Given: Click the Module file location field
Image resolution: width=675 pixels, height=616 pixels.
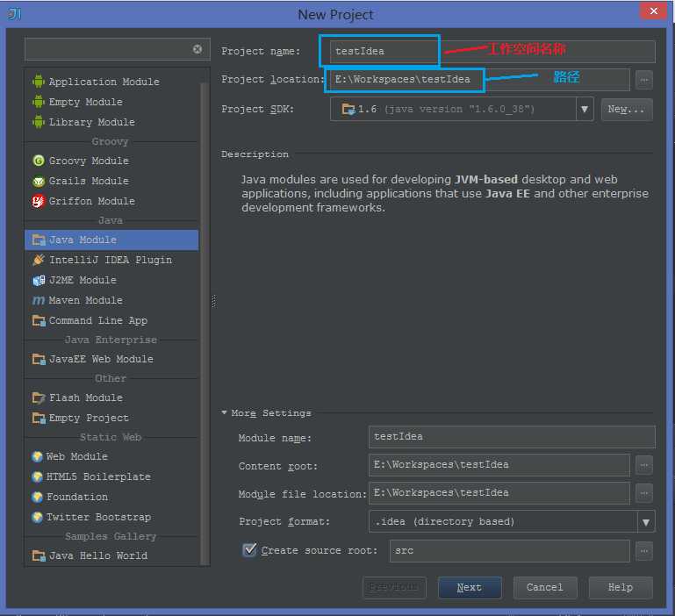Looking at the screenshot, I should pos(499,493).
